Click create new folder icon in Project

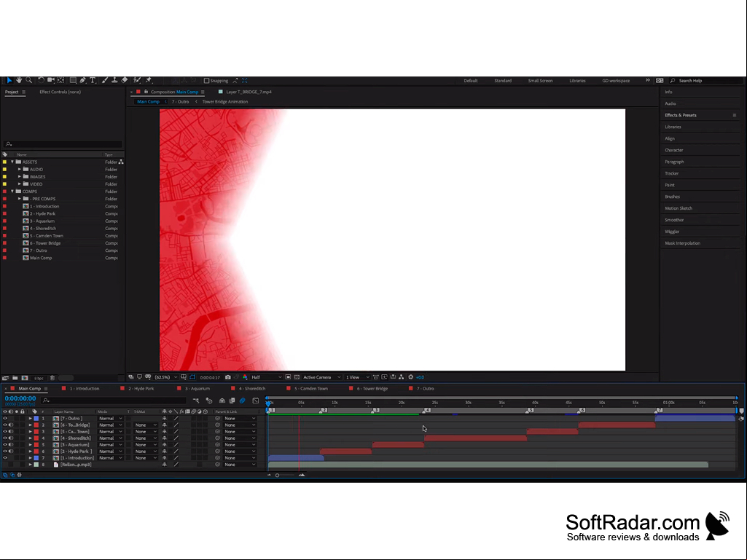[15, 378]
